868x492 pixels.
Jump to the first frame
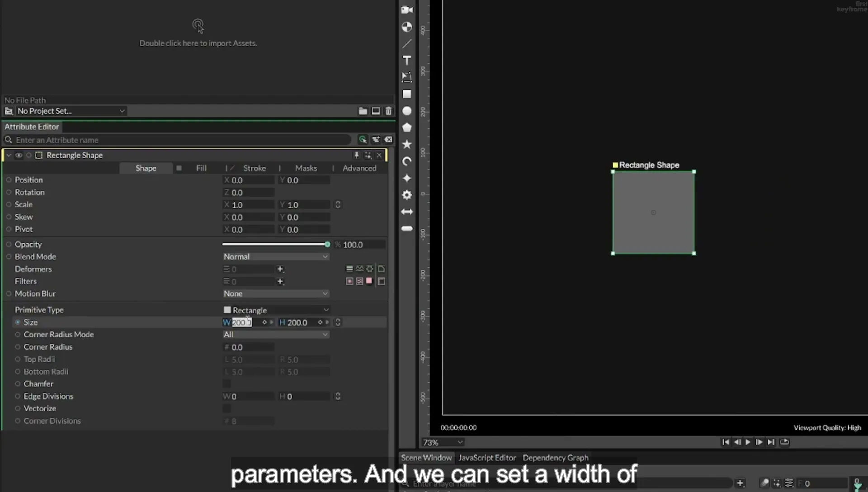tap(726, 442)
